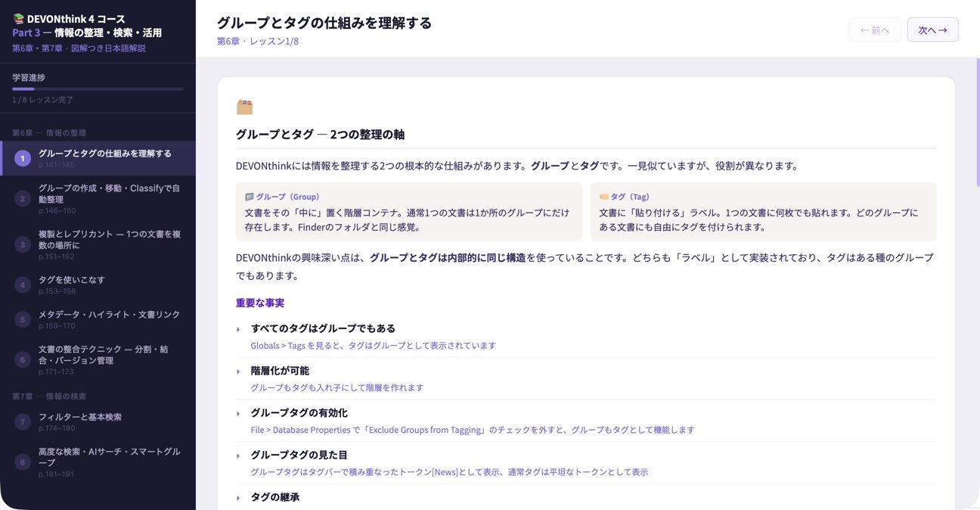This screenshot has width=980, height=510.
Task: Click the folder icon in グループ（Group）card
Action: tap(249, 197)
